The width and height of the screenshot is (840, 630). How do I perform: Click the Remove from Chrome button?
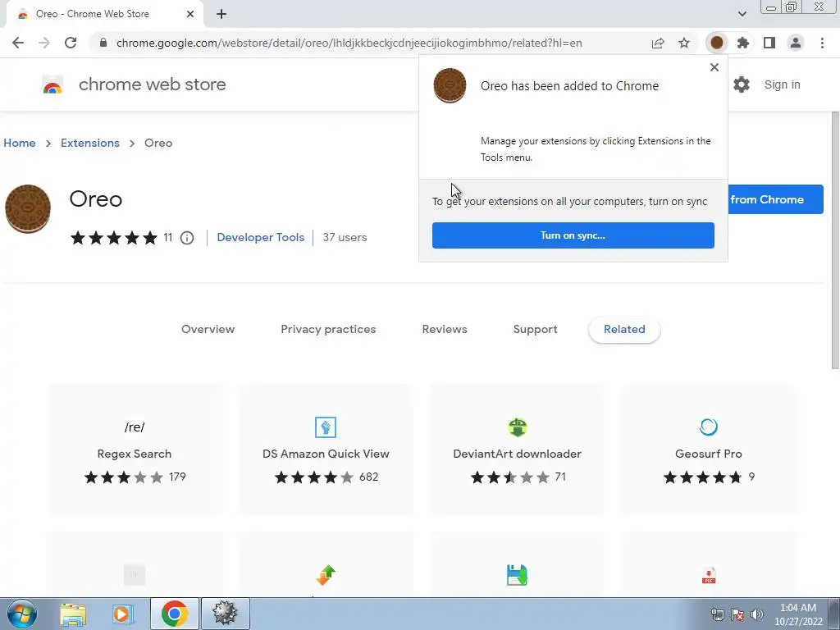point(776,200)
